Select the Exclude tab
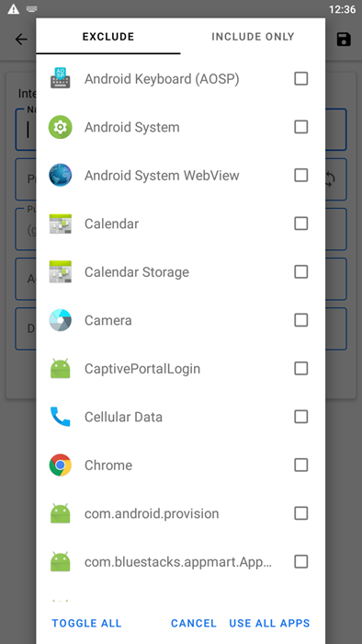Viewport: 362px width, 644px height. click(108, 37)
